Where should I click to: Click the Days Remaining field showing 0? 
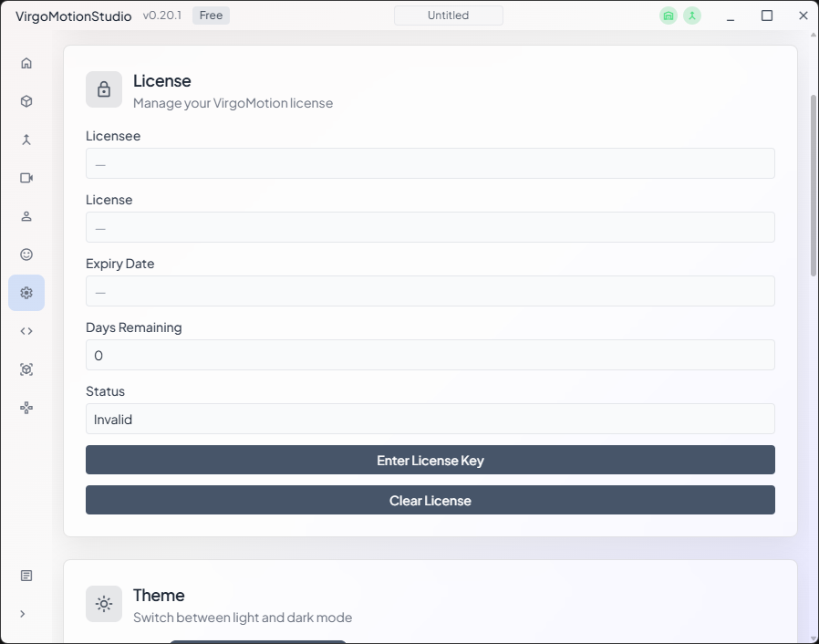point(430,355)
